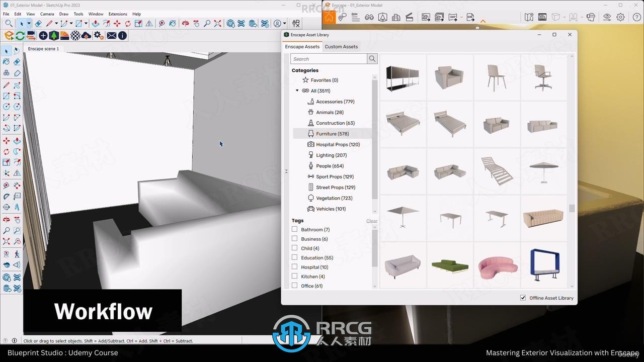Open the Extensions menu
This screenshot has height=362, width=644.
[x=118, y=14]
